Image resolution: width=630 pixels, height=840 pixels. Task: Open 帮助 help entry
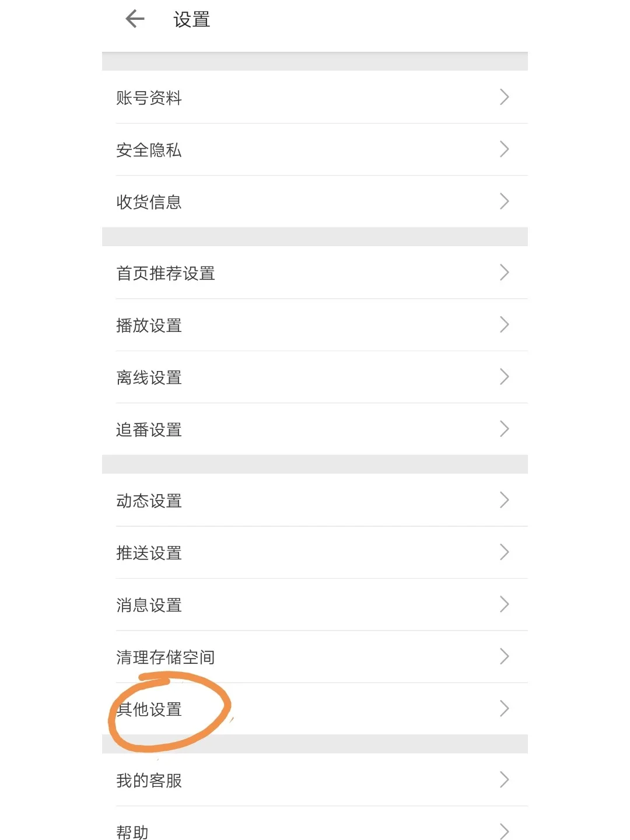[315, 824]
